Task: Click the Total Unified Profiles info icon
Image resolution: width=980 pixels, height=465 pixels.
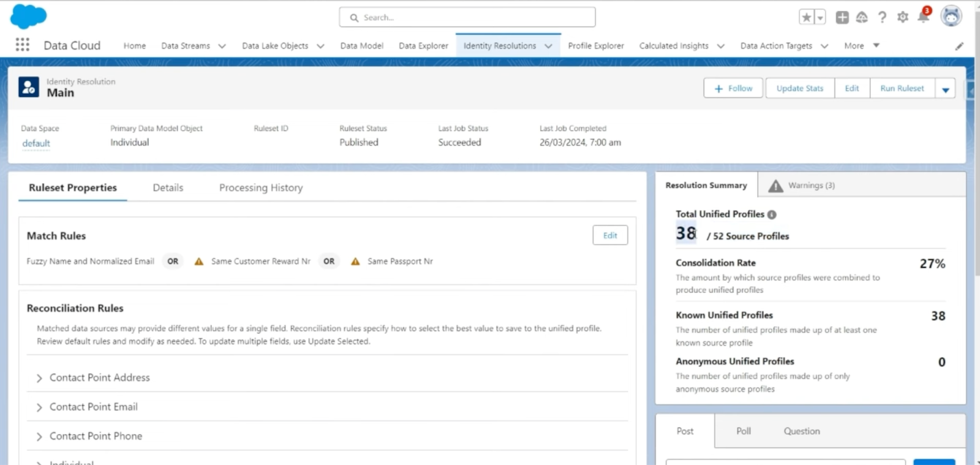Action: click(772, 214)
